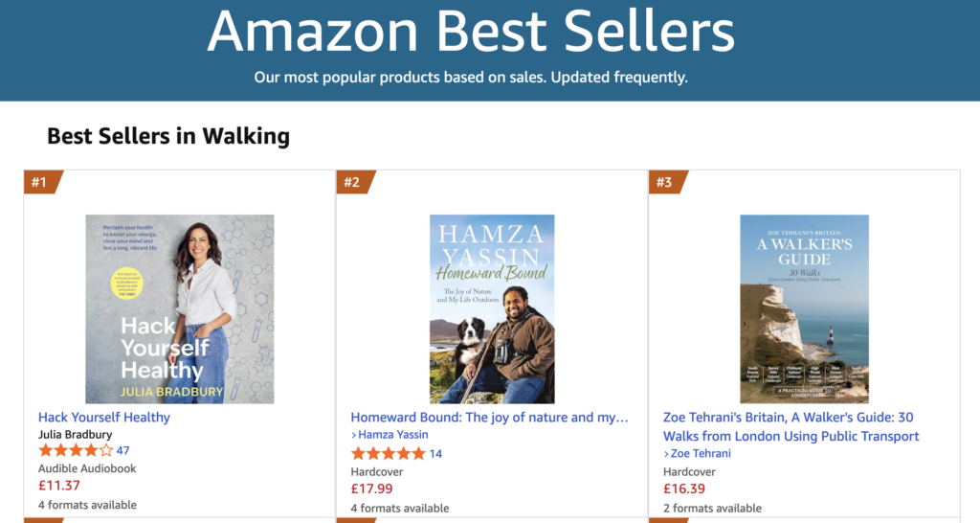The image size is (980, 523).
Task: Click the £11.37 audiobook price
Action: click(58, 486)
